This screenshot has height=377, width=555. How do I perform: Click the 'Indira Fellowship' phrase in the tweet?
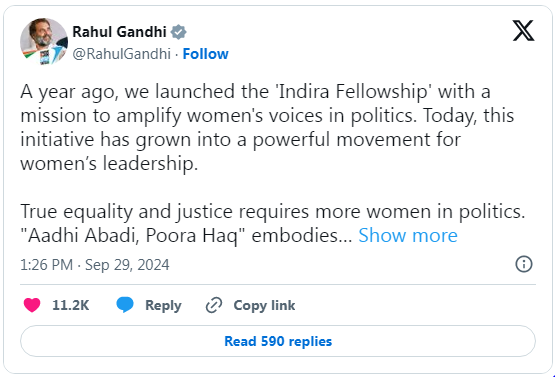point(355,92)
